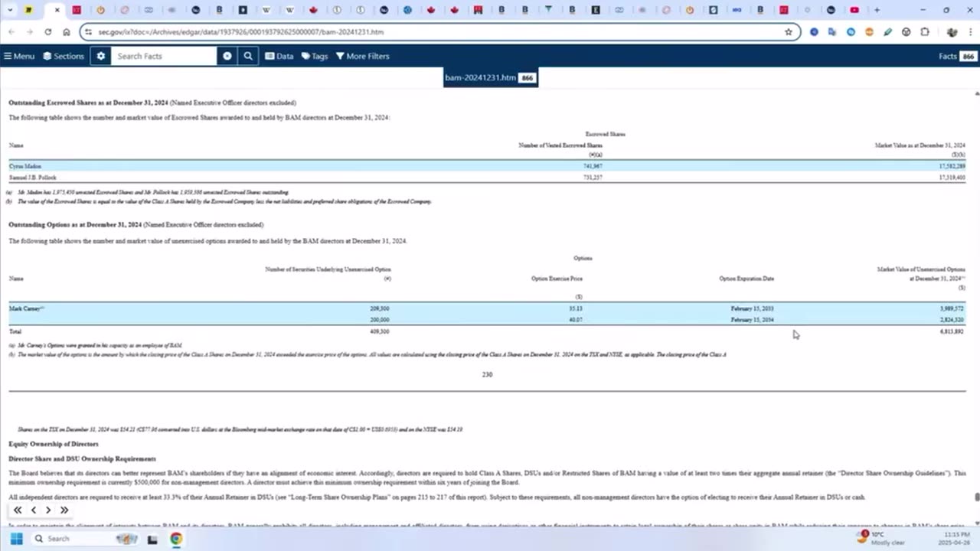Click the eyedropper extension icon
The width and height of the screenshot is (980, 551).
[888, 32]
